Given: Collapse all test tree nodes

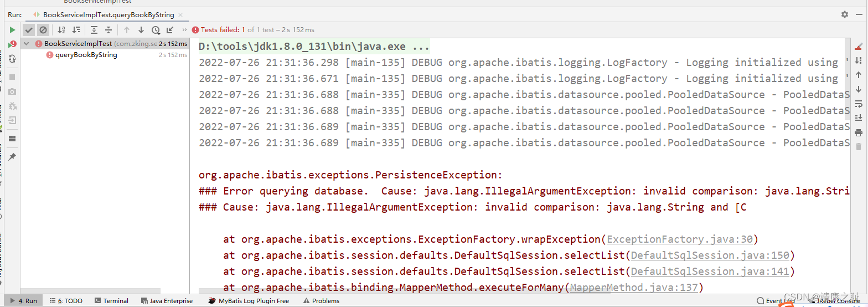Looking at the screenshot, I should pyautogui.click(x=108, y=30).
